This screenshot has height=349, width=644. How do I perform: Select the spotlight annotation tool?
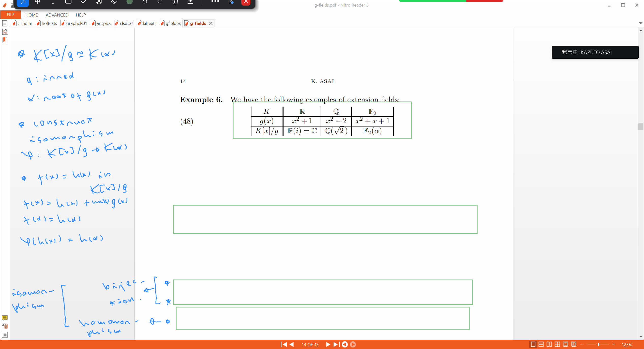click(x=99, y=2)
